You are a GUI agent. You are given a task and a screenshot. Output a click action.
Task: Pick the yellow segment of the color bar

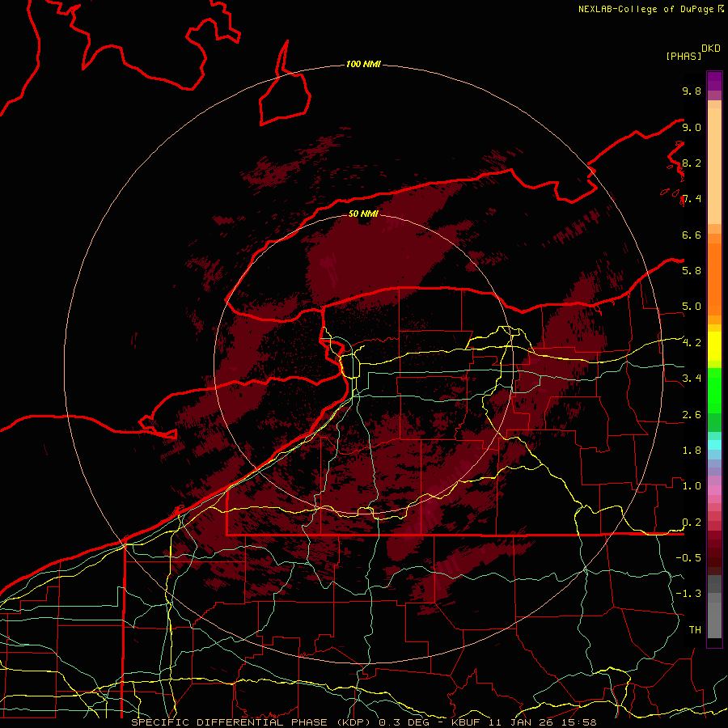click(x=714, y=346)
